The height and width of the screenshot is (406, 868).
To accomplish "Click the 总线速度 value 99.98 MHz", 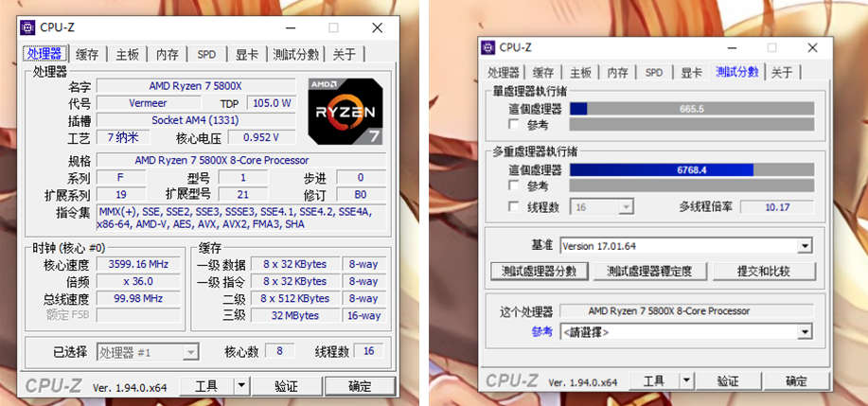I will coord(138,298).
